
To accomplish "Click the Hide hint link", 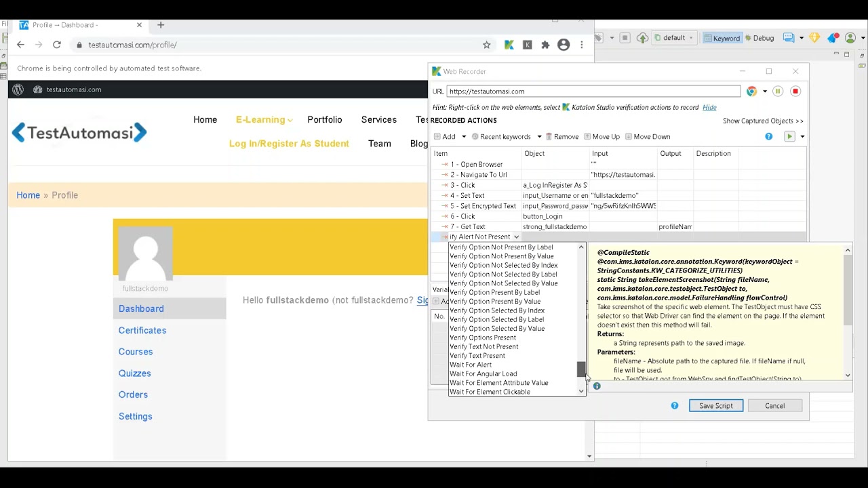I will click(x=709, y=107).
